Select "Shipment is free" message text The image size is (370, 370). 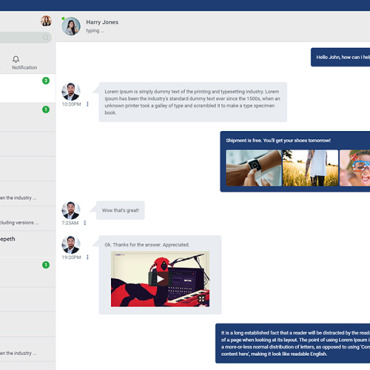click(x=278, y=140)
